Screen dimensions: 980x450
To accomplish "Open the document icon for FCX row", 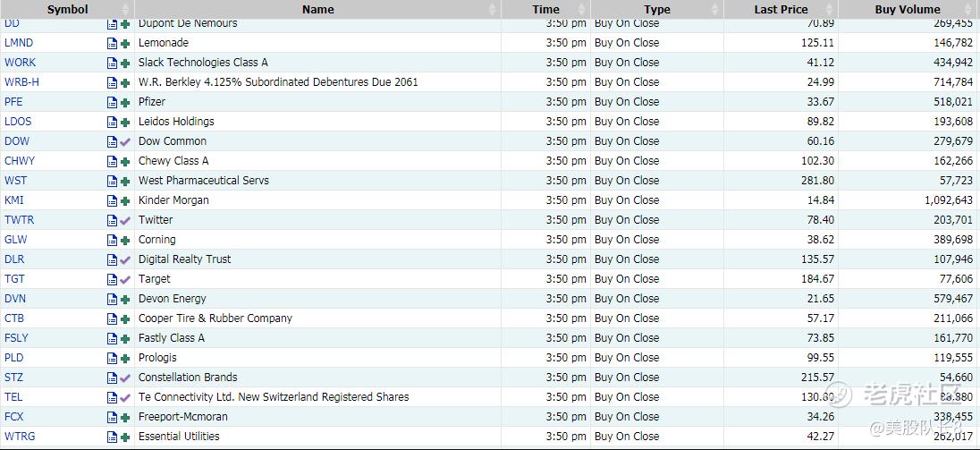I will pyautogui.click(x=112, y=418).
